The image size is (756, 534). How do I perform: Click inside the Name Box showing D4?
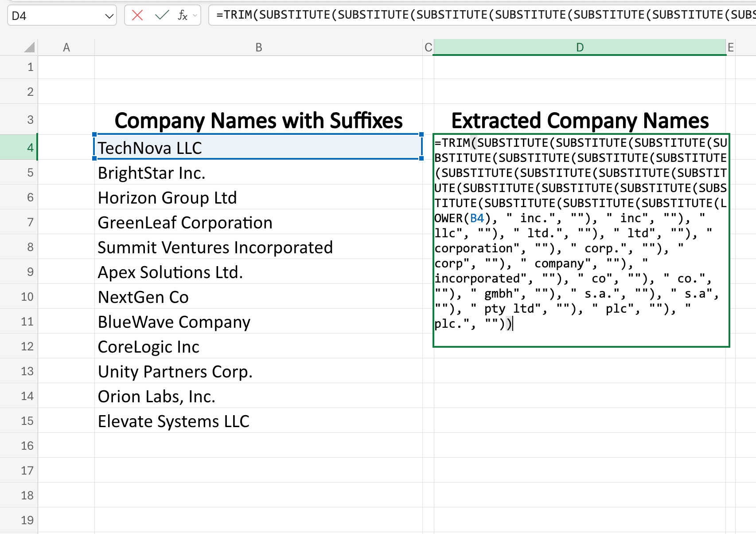pyautogui.click(x=53, y=16)
